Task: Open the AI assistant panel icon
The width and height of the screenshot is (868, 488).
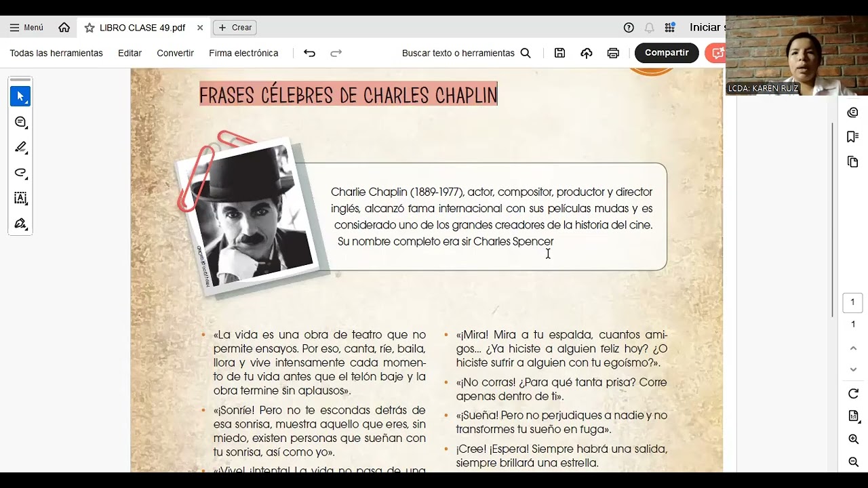Action: (x=853, y=113)
